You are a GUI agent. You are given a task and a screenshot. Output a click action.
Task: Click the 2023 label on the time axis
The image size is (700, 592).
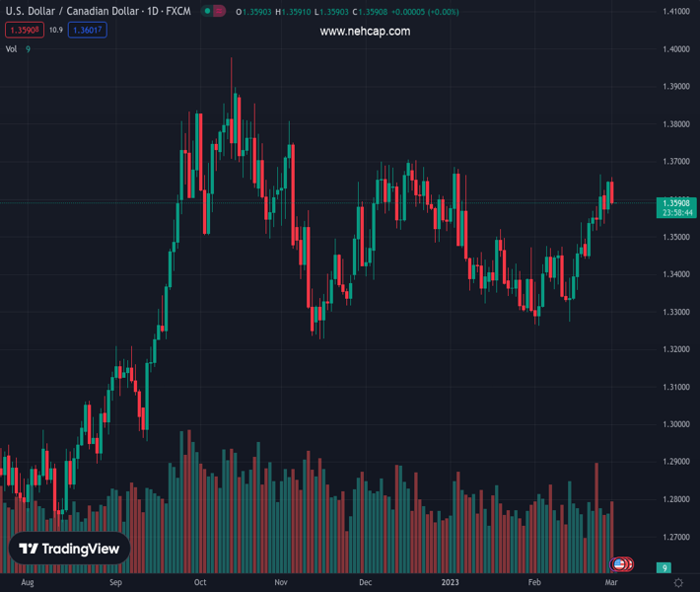coord(450,583)
